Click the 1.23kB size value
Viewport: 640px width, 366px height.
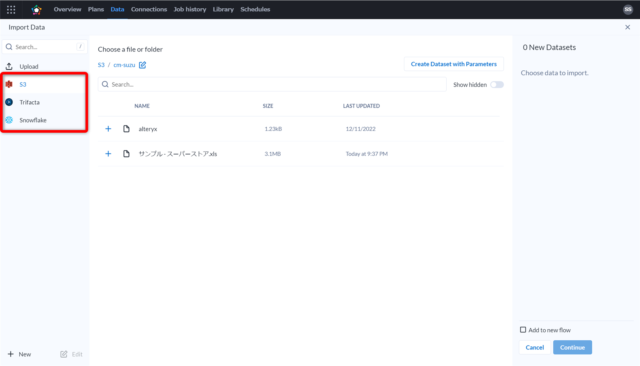tap(273, 129)
